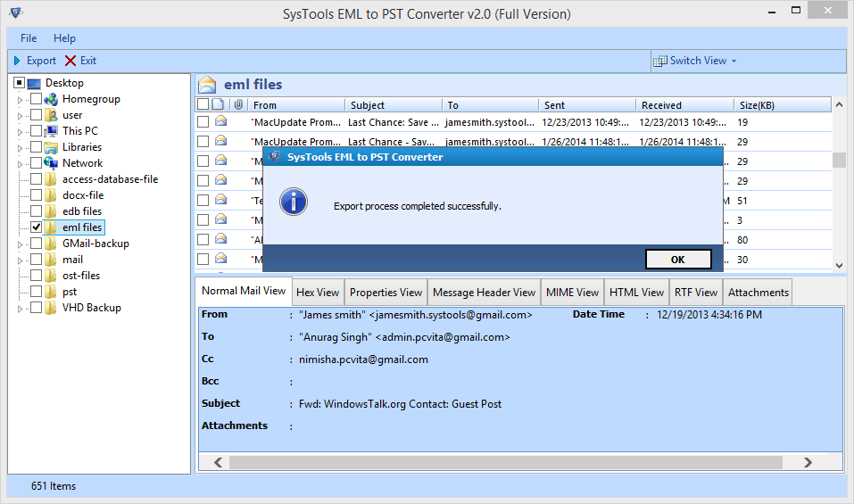Click the preview horizontal scrollbar thumb
854x504 pixels.
(x=505, y=462)
